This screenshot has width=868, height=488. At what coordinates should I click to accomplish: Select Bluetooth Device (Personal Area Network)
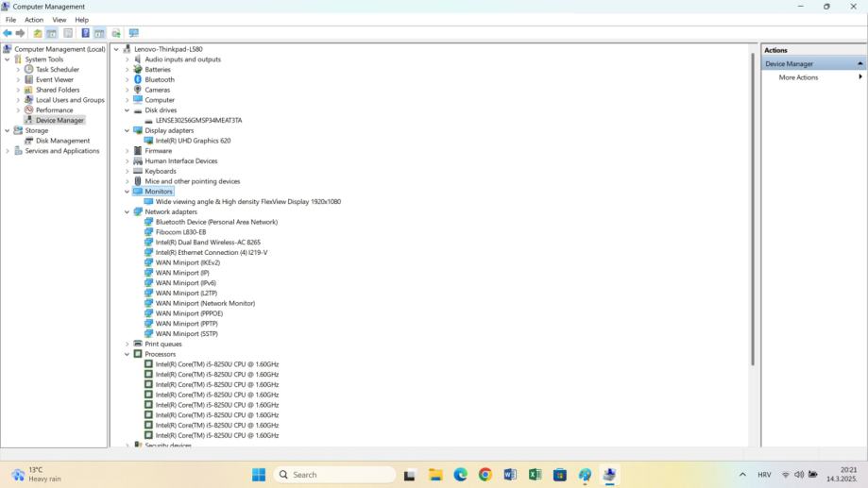coord(216,222)
